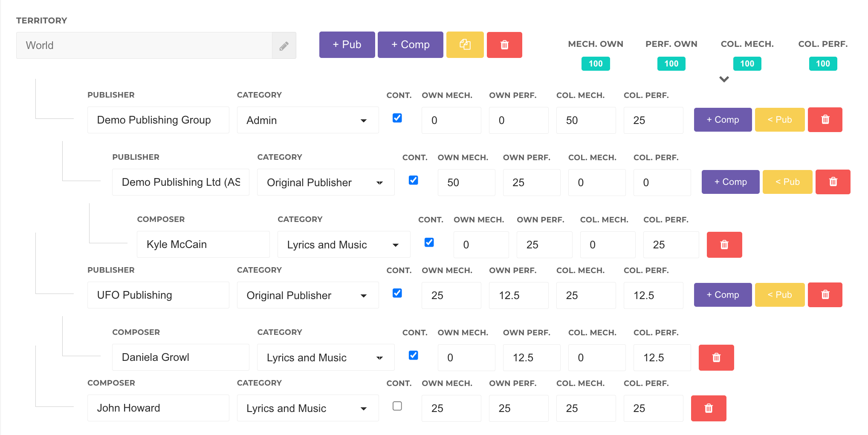Open Kyle McCain's Lyrics and Music dropdown

tap(344, 245)
